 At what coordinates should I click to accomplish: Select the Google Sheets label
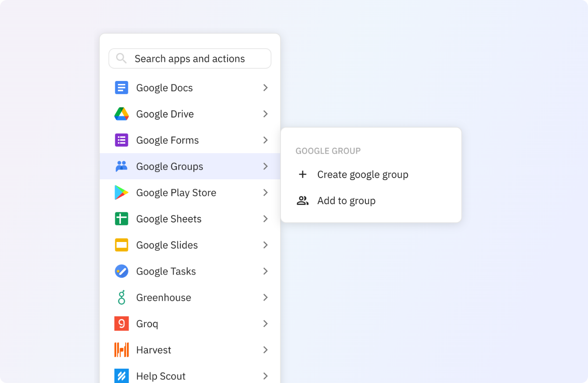(169, 219)
